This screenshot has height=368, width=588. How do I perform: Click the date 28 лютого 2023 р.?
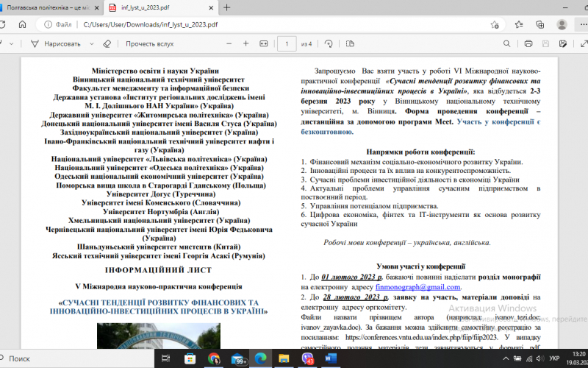click(x=356, y=297)
